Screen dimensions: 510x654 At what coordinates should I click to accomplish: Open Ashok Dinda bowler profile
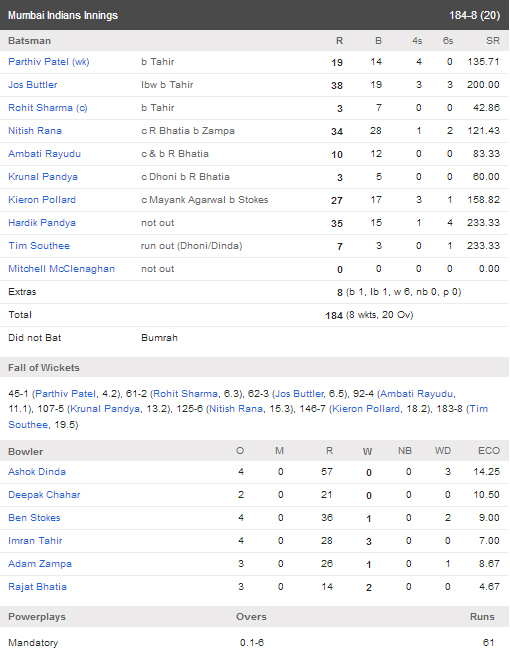click(x=37, y=472)
